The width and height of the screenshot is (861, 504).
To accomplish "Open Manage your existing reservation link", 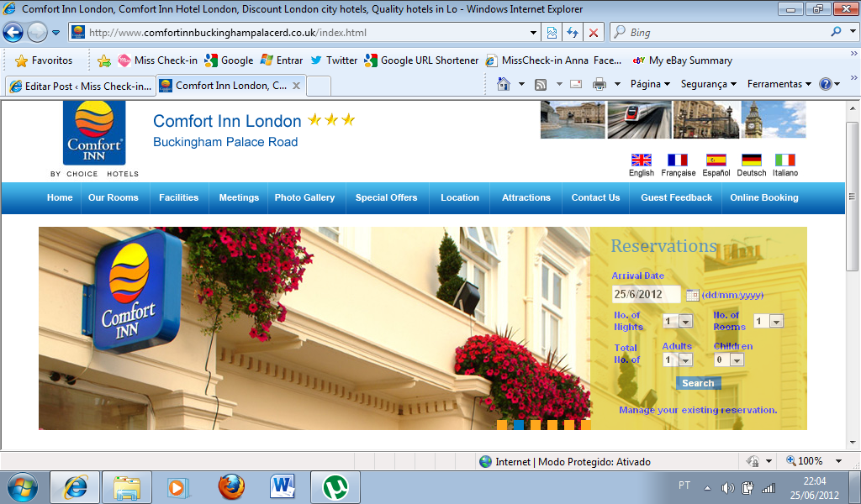I will (698, 411).
